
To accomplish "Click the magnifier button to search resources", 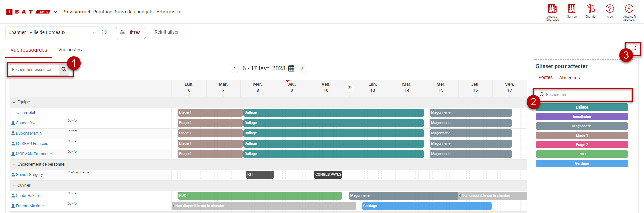I will coord(64,70).
